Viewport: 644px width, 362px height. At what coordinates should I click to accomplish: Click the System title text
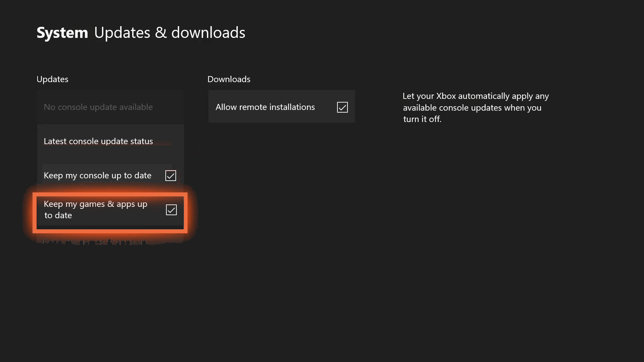point(62,33)
